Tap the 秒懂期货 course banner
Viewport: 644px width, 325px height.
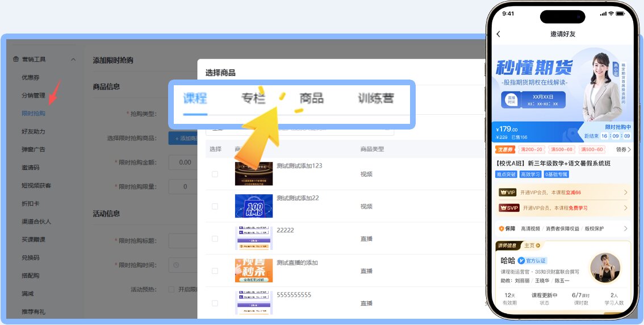563,83
